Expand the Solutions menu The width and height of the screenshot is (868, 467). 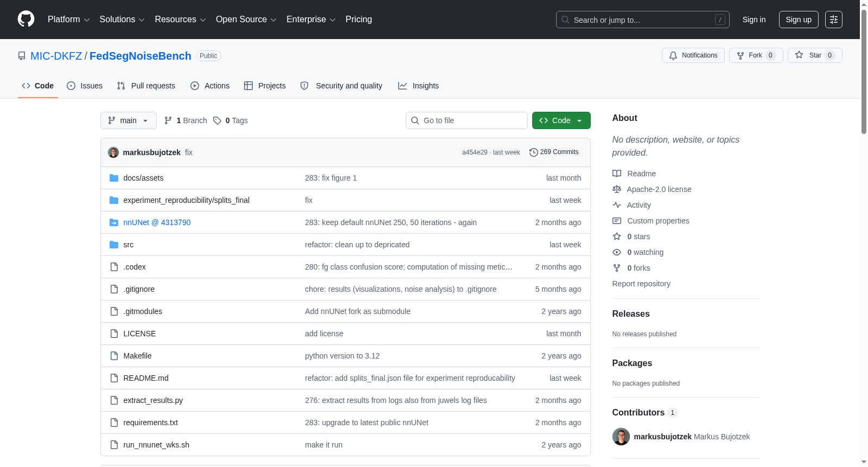122,20
